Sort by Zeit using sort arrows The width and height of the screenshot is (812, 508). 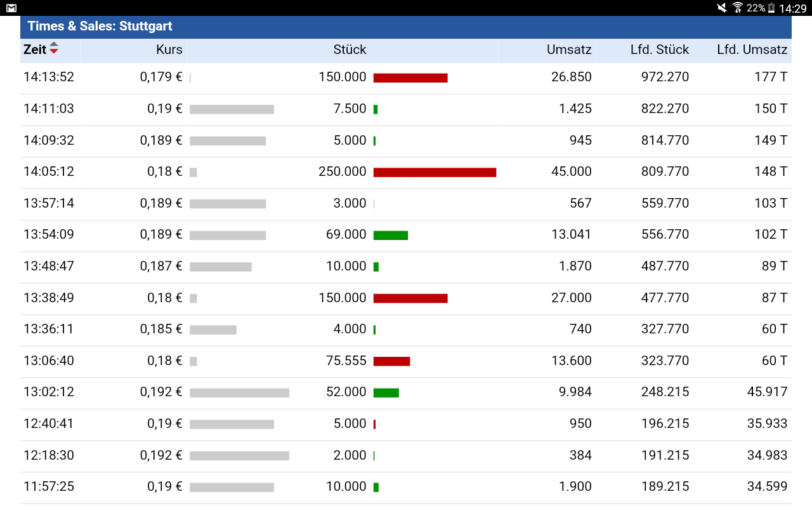(54, 48)
